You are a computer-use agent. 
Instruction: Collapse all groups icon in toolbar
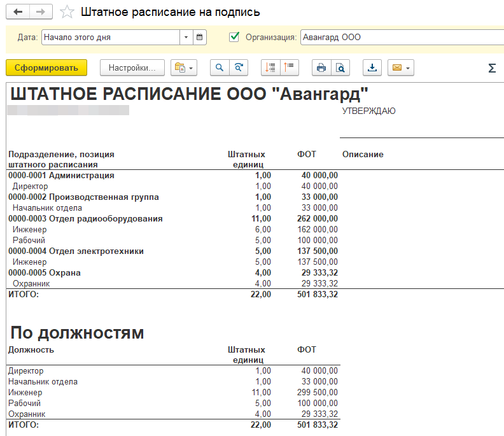(x=290, y=68)
